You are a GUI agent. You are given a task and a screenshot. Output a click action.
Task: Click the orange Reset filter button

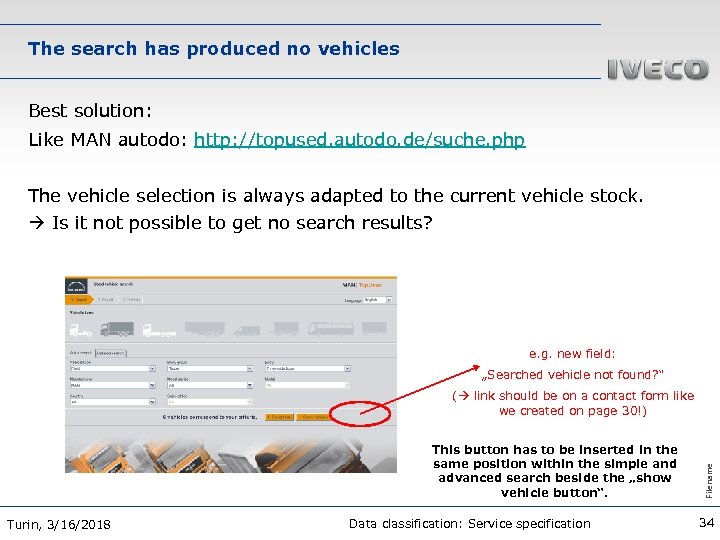[279, 417]
